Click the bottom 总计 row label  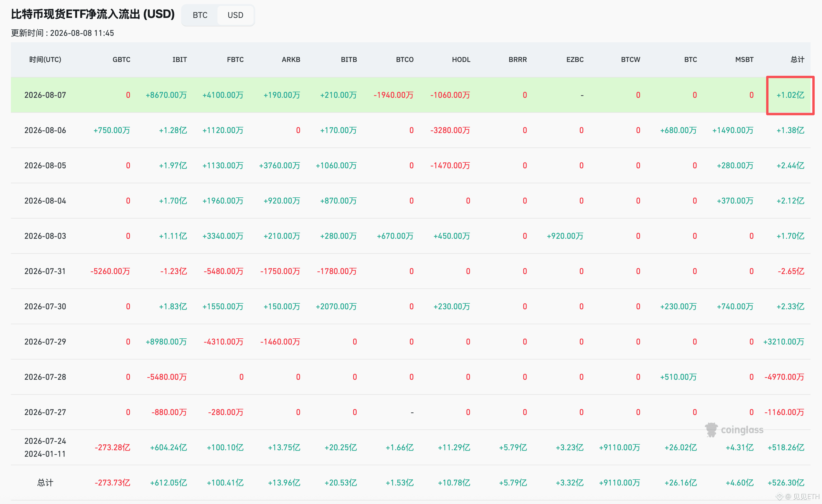(45, 483)
